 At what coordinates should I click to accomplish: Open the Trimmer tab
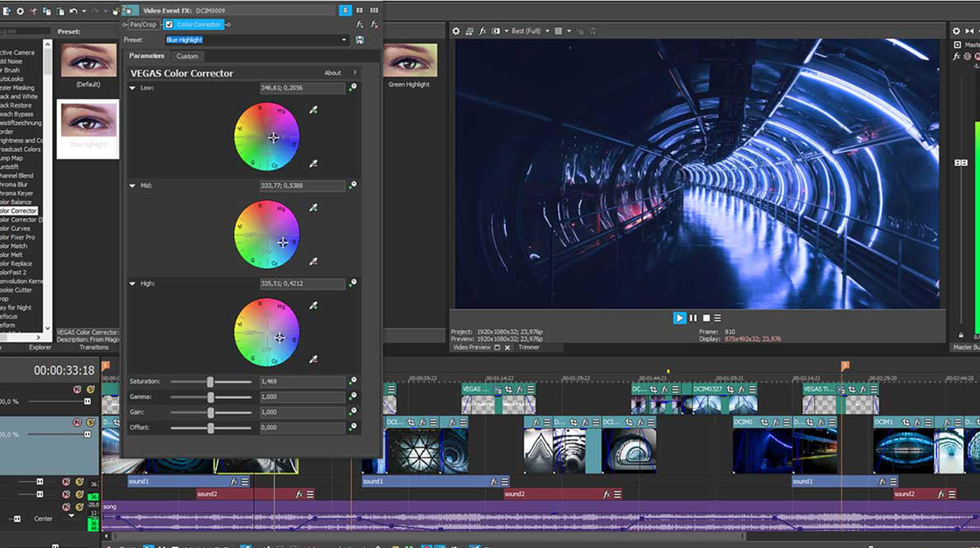coord(528,347)
